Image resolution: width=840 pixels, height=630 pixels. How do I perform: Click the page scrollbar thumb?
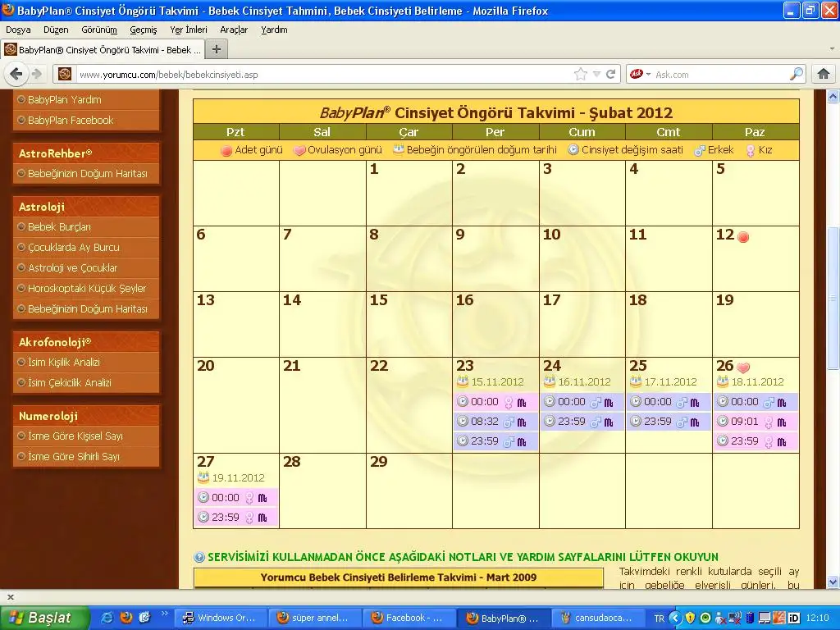[x=833, y=299]
